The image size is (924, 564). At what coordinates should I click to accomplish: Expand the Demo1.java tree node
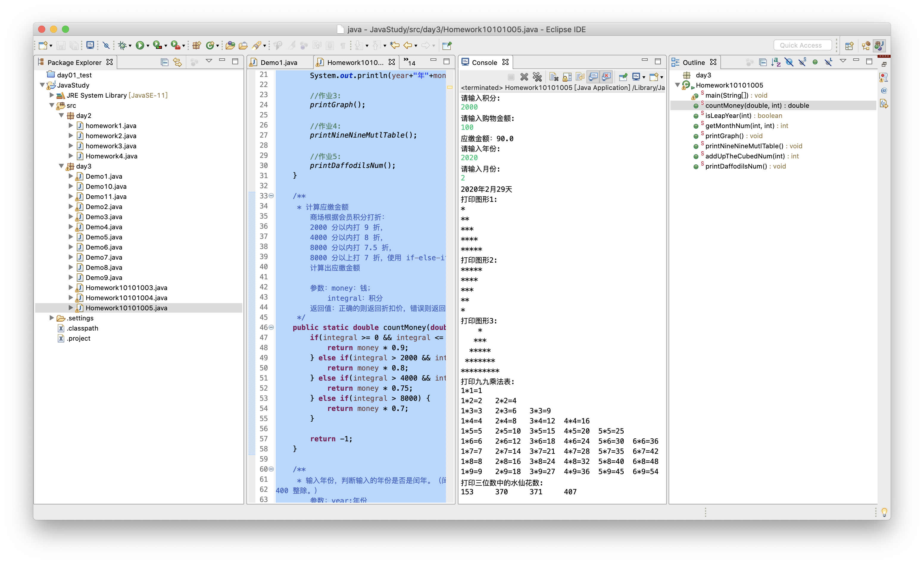[71, 176]
